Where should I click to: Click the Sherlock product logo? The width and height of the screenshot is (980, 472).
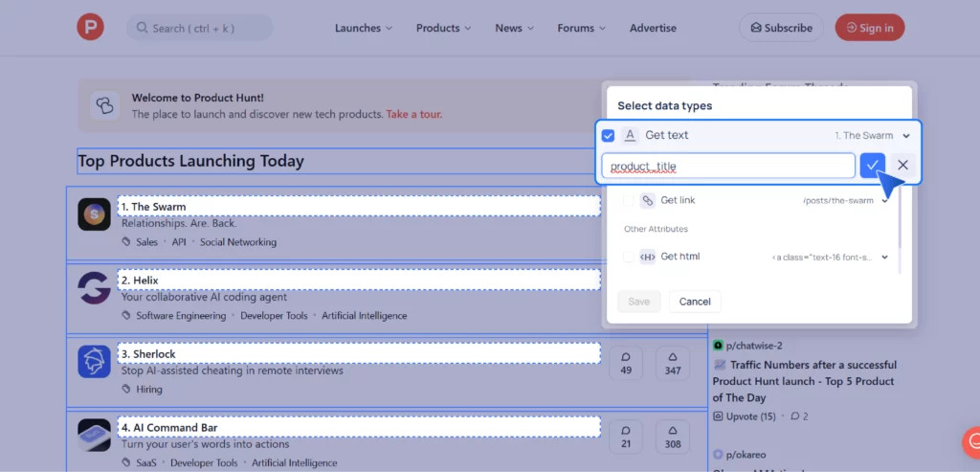(94, 361)
